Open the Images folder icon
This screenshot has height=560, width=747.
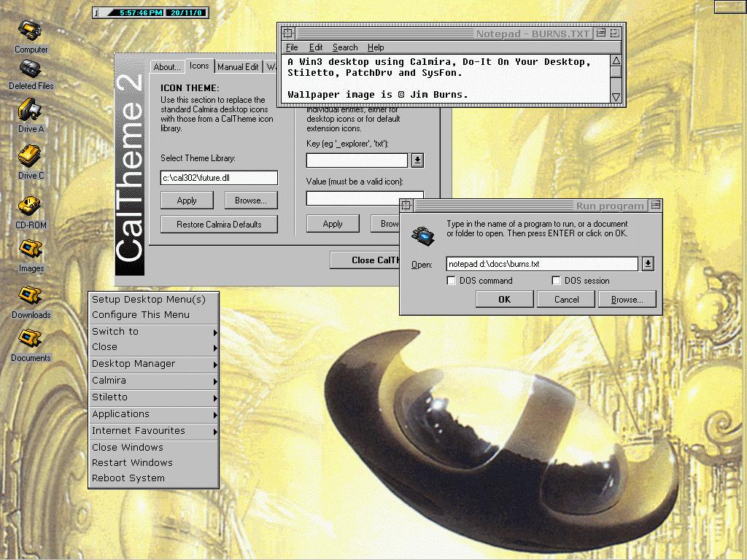[31, 250]
